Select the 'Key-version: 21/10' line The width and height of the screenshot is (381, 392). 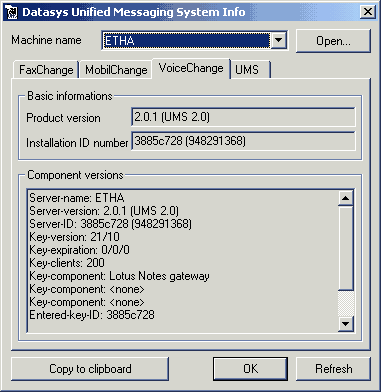pyautogui.click(x=74, y=237)
